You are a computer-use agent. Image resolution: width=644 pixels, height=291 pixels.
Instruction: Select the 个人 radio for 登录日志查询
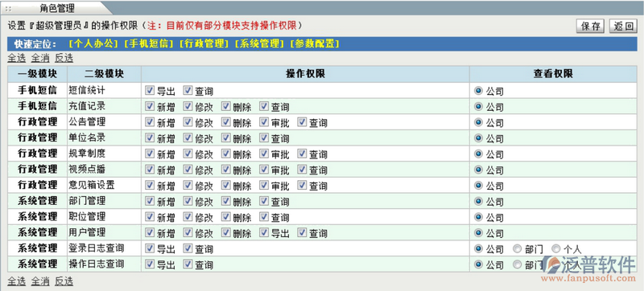[x=555, y=248]
